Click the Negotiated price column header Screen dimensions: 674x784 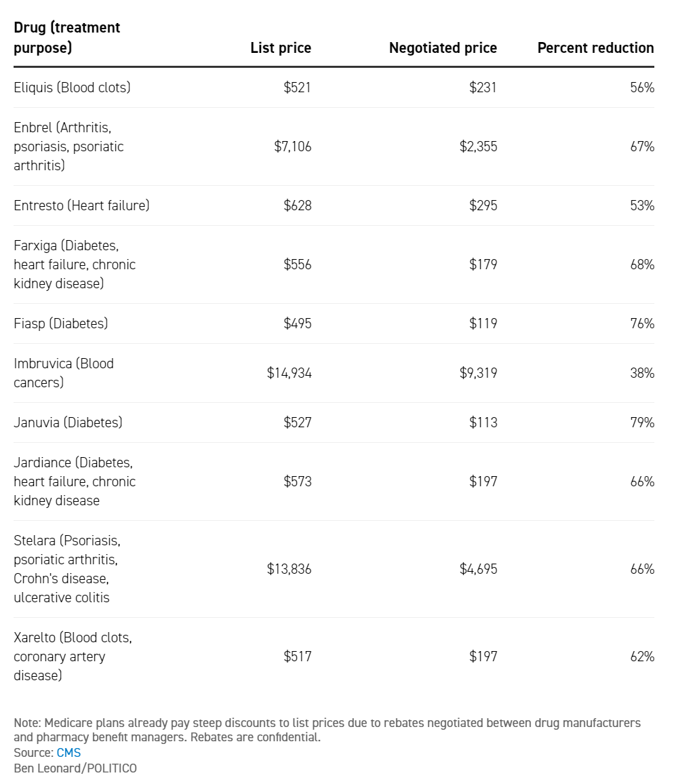[x=443, y=48]
